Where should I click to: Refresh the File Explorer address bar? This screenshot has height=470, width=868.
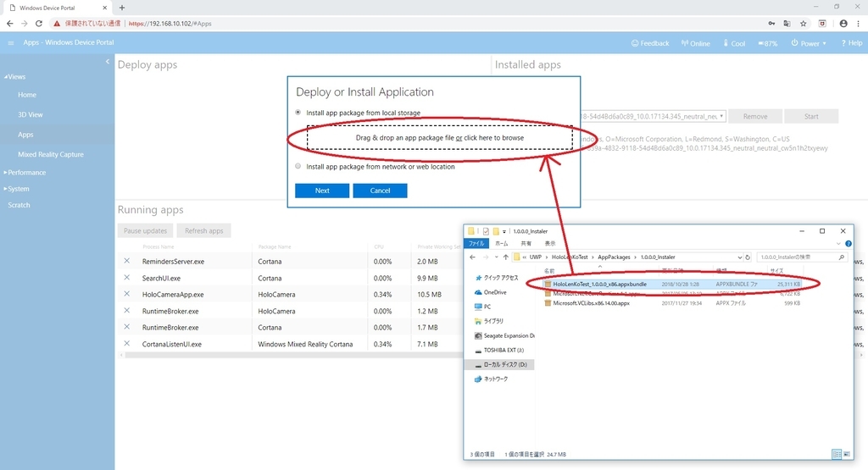pos(748,257)
